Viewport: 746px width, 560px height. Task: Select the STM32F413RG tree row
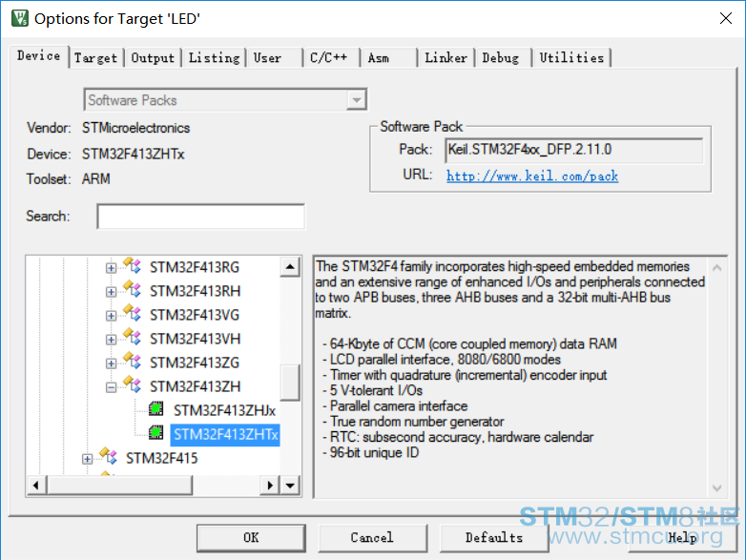coord(195,267)
